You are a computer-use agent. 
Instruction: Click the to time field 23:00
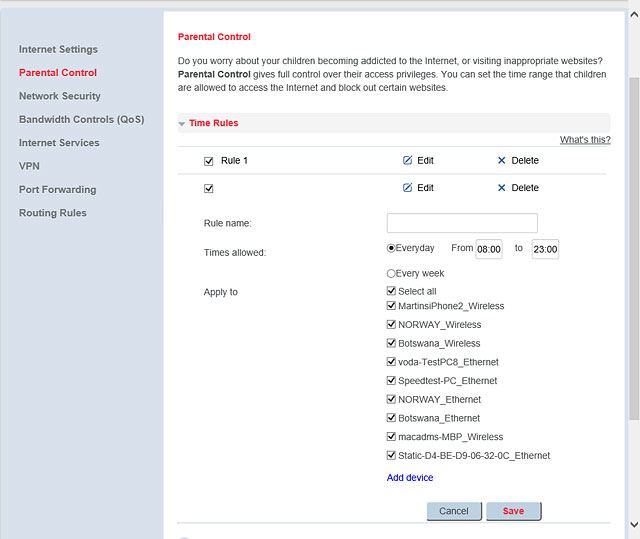(x=545, y=249)
